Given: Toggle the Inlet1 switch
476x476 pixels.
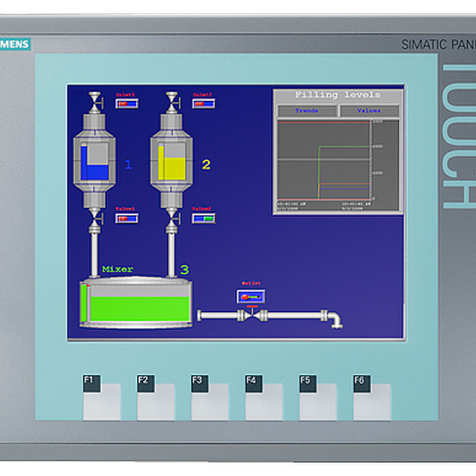Looking at the screenshot, I should click(127, 104).
